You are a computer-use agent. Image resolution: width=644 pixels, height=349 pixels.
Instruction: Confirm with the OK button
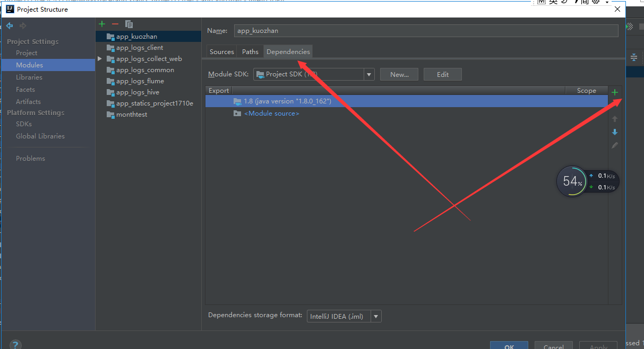[x=509, y=345]
